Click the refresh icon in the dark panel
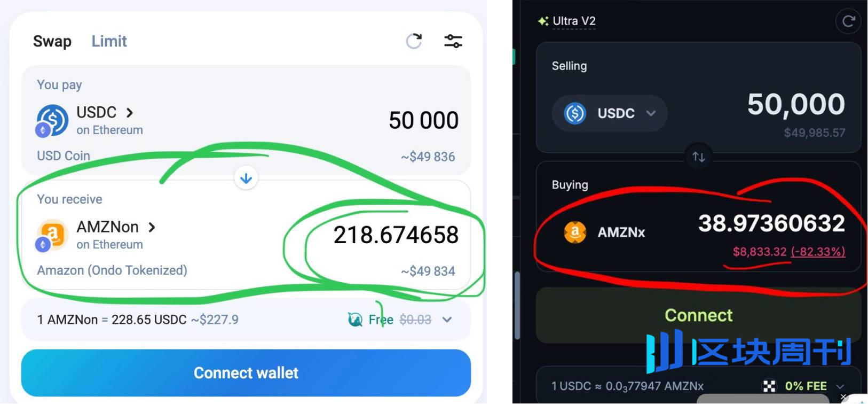Image resolution: width=868 pixels, height=404 pixels. (848, 21)
